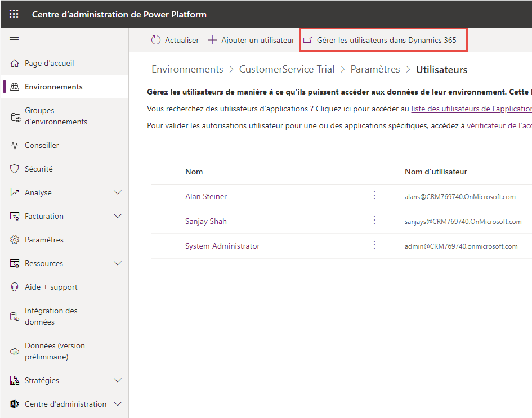
Task: Open Paramètres label in sidebar
Action: (x=44, y=240)
